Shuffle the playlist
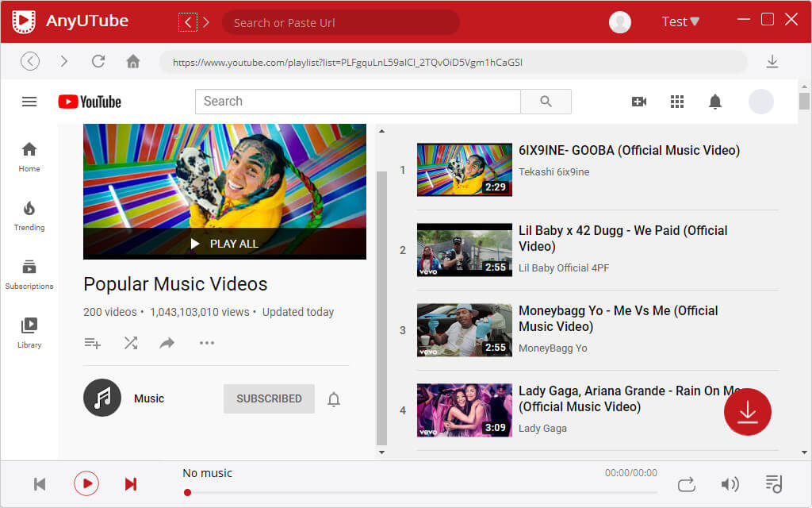Screen dimensions: 812x508 coord(131,343)
